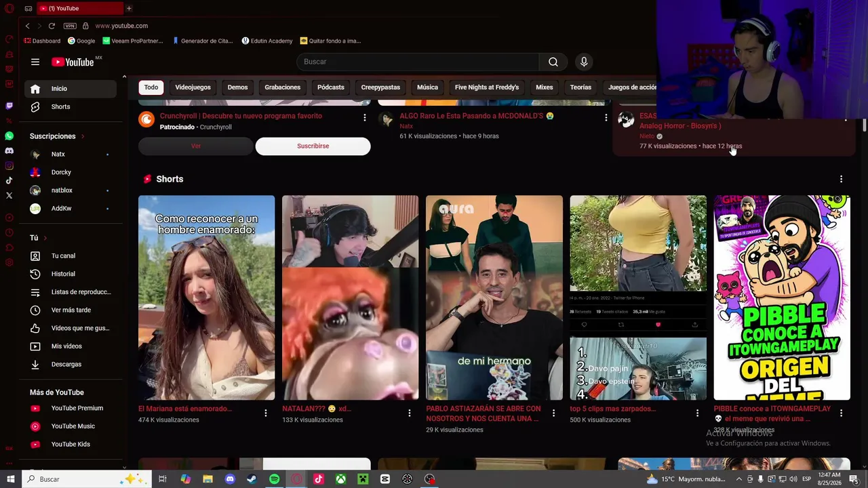Launch Minecraft from the taskbar
This screenshot has height=488, width=868.
363,479
